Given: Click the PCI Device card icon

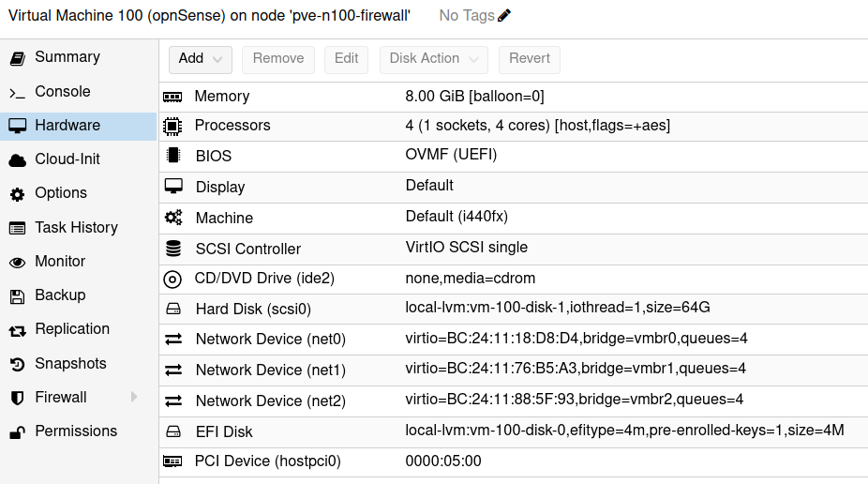Looking at the screenshot, I should pos(172,461).
